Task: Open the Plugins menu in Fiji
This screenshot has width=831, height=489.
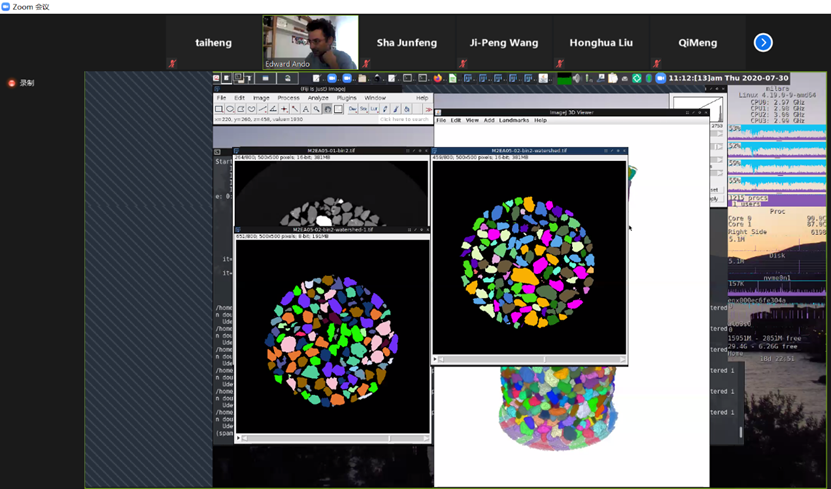Action: (x=346, y=98)
